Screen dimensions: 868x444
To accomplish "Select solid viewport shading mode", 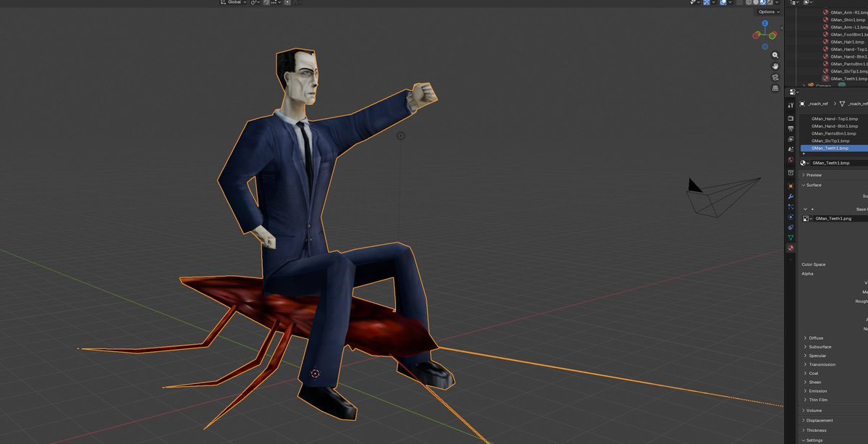I will tap(756, 2).
